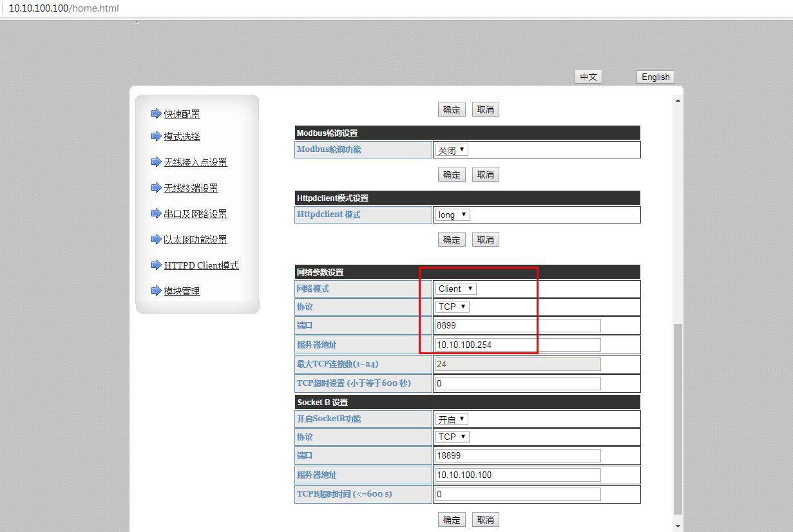Click 确定 under Socket B settings
This screenshot has width=793, height=532.
(452, 520)
